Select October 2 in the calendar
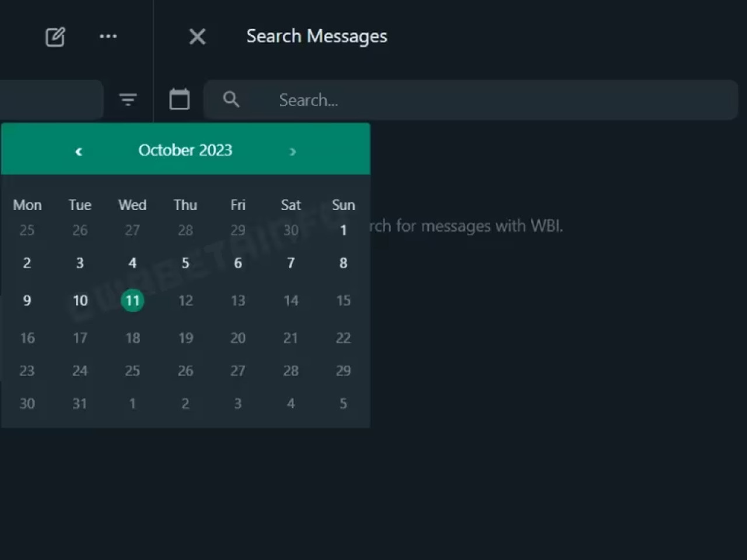This screenshot has height=560, width=747. [27, 263]
